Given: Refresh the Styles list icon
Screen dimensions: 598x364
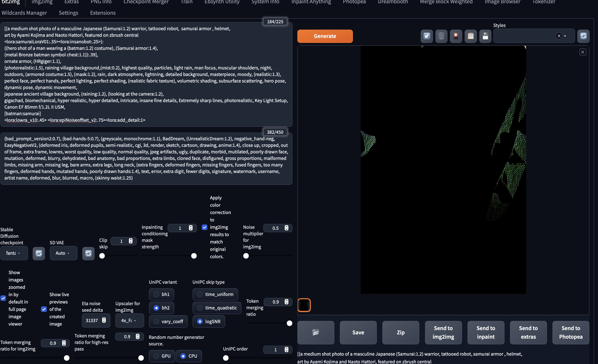Looking at the screenshot, I should coord(583,36).
